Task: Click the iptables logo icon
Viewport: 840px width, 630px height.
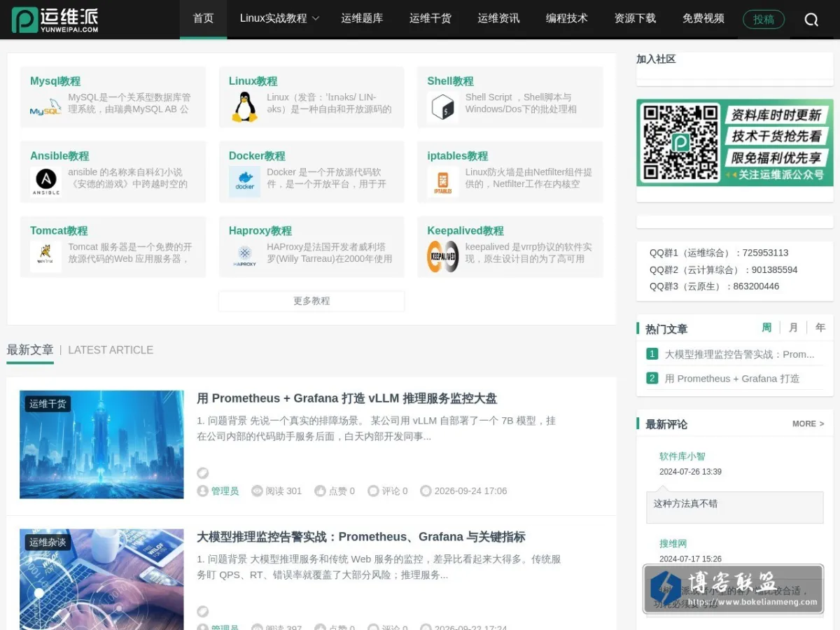Action: pos(443,183)
